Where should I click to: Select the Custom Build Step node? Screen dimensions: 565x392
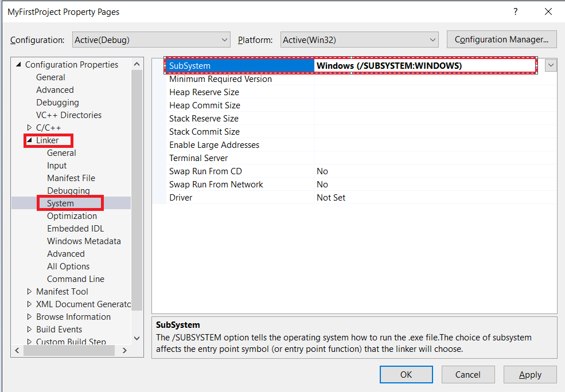(71, 341)
